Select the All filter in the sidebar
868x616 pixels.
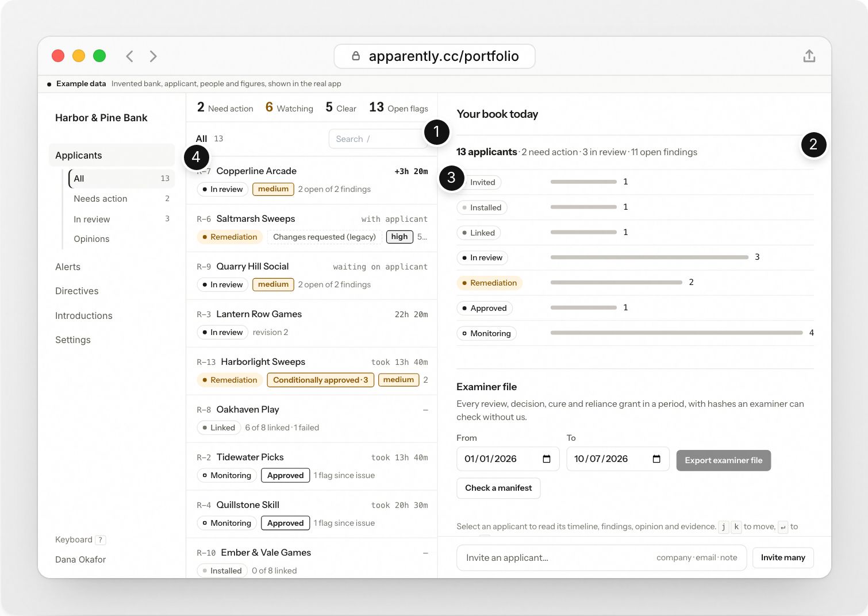[x=121, y=179]
